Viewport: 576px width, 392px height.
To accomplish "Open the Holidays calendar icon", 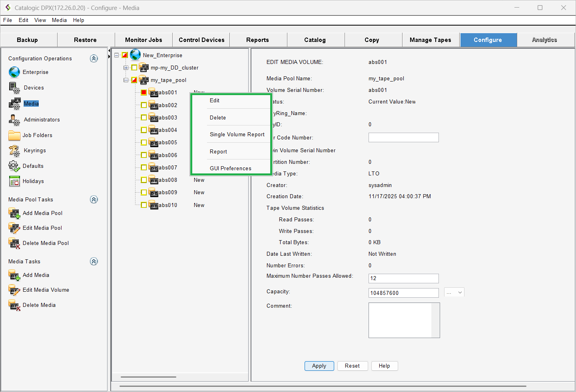I will (x=14, y=181).
